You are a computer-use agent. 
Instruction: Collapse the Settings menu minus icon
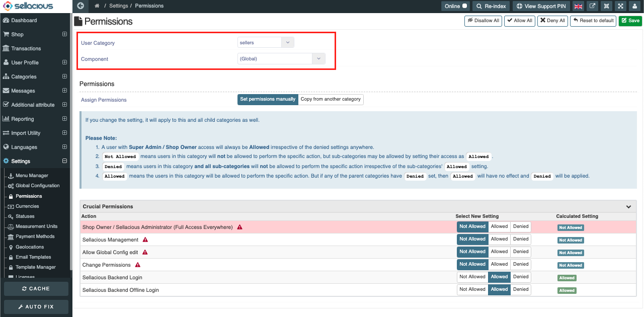(x=64, y=161)
